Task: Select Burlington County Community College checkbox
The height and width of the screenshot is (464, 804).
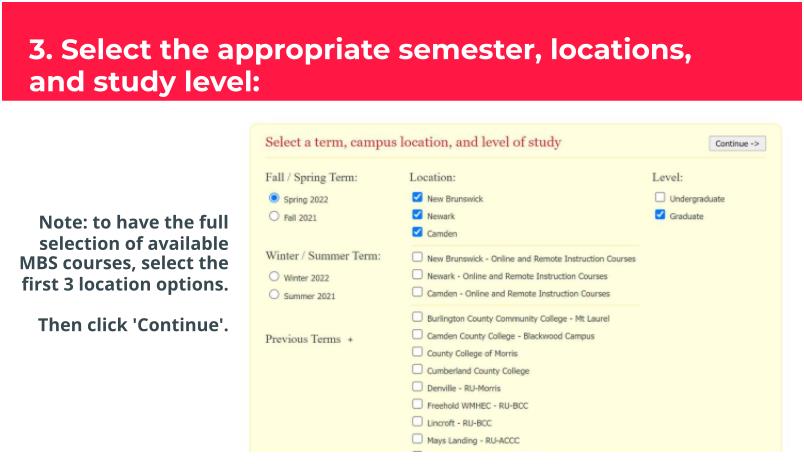Action: pos(417,318)
